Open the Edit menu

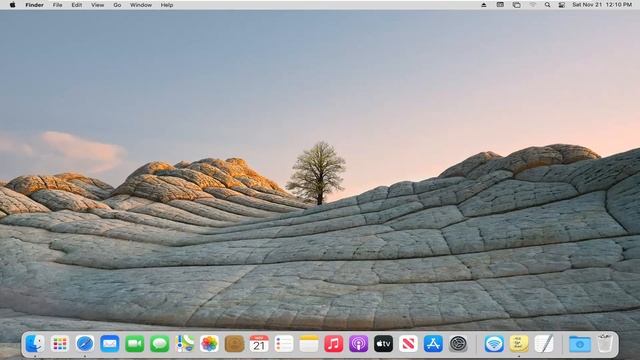tap(77, 5)
